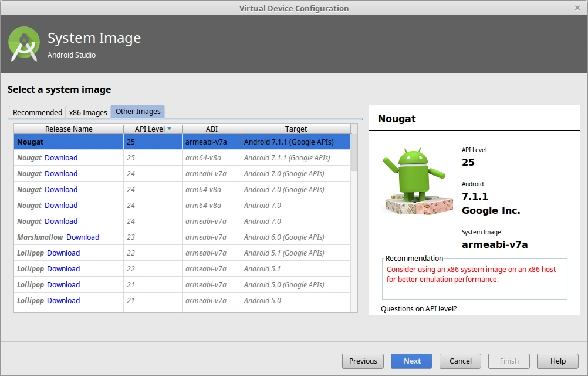
Task: Open the x86 Images tab
Action: pos(88,112)
